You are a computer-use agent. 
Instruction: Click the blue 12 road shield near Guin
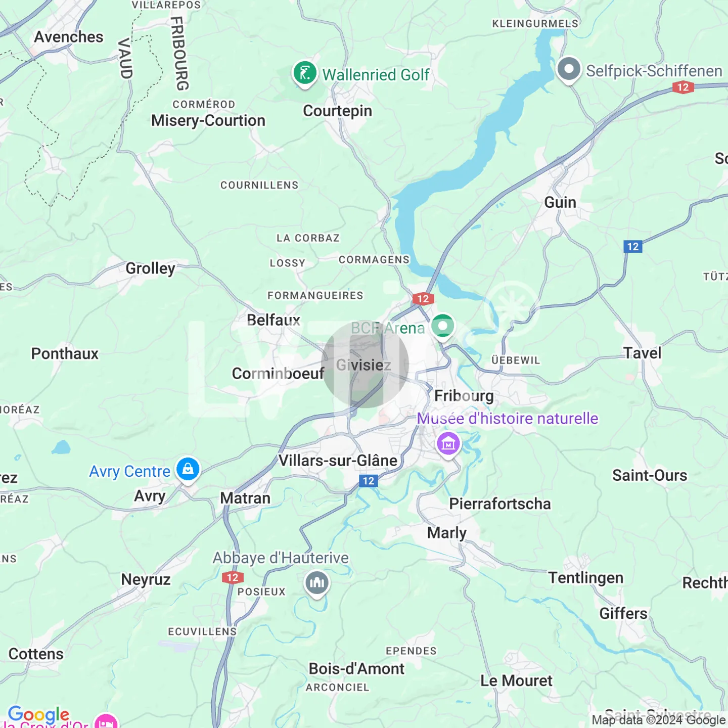(x=633, y=246)
